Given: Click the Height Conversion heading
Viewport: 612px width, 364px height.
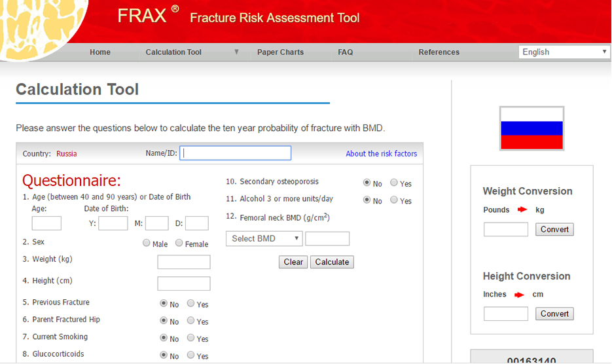Looking at the screenshot, I should pyautogui.click(x=526, y=276).
